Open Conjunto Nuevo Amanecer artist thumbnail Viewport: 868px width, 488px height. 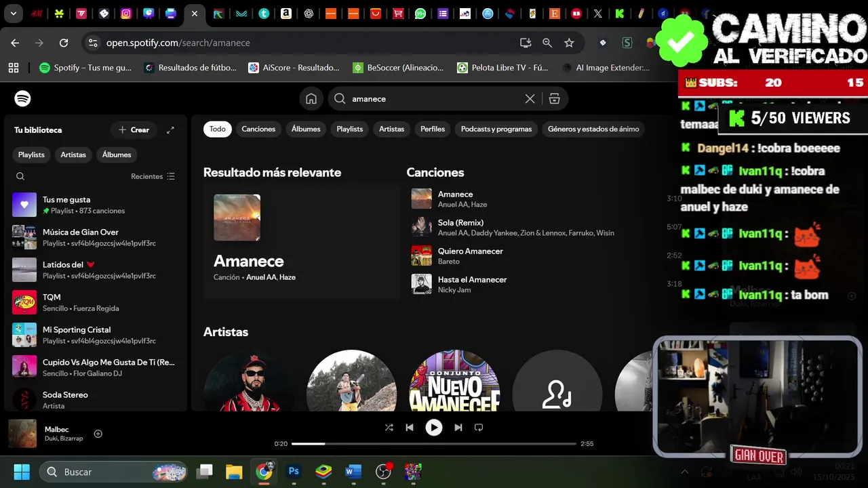(x=454, y=380)
